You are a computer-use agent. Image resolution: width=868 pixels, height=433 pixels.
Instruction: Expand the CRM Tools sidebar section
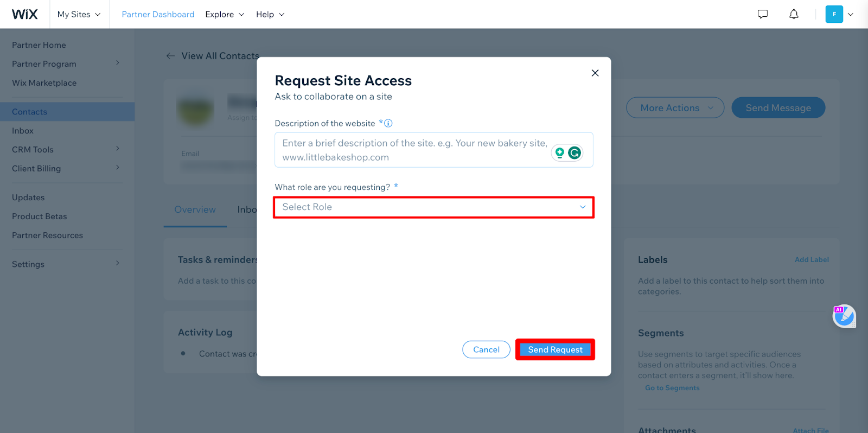coord(65,149)
